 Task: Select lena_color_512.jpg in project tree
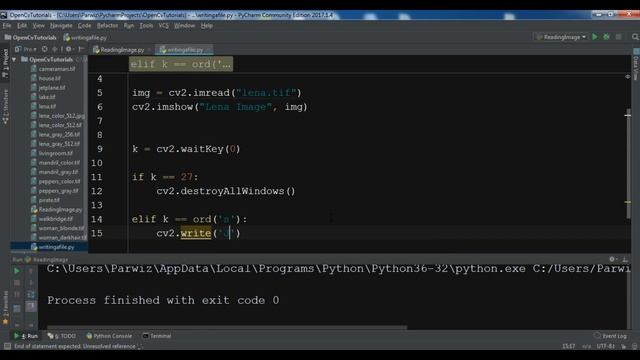[62, 116]
